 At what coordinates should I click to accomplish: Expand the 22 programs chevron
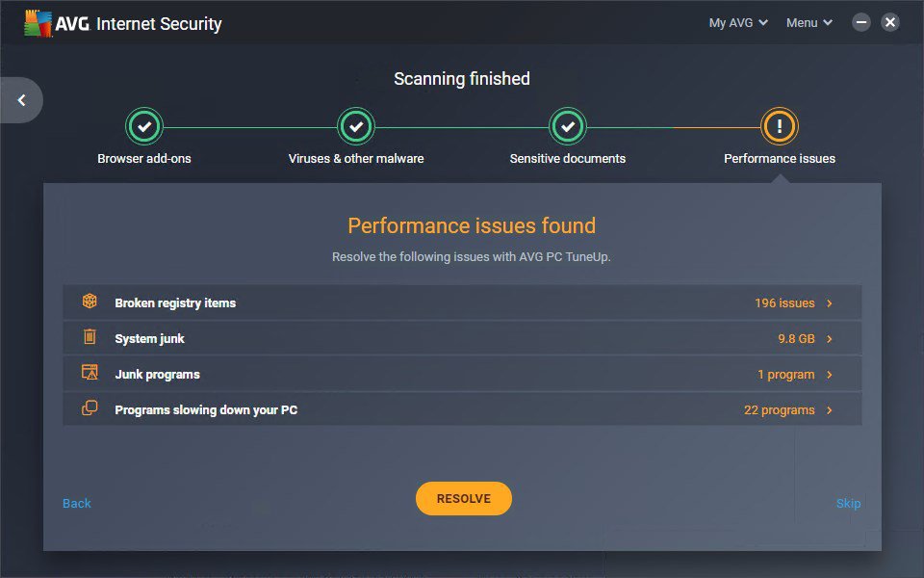pyautogui.click(x=829, y=410)
